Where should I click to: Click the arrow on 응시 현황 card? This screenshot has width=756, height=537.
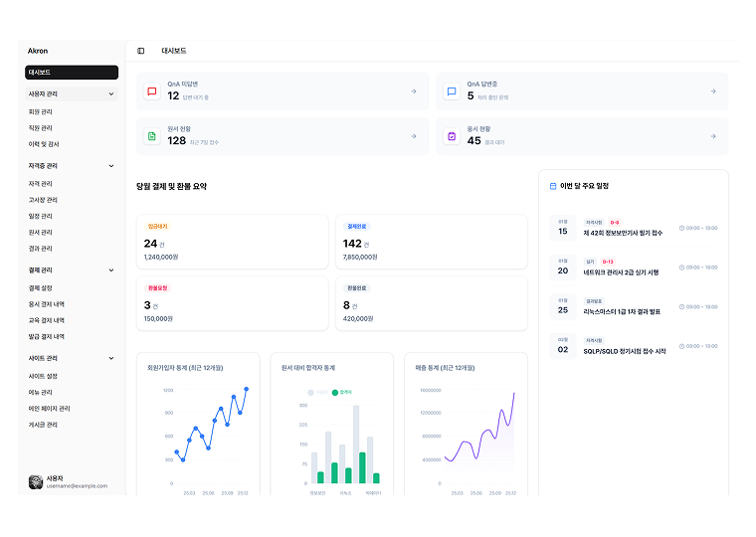pos(712,136)
